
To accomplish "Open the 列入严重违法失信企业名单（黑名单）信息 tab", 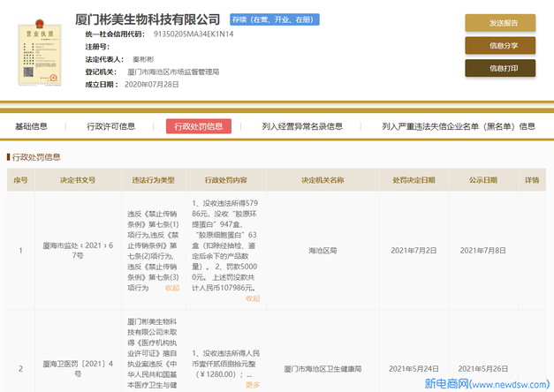I will pyautogui.click(x=459, y=126).
